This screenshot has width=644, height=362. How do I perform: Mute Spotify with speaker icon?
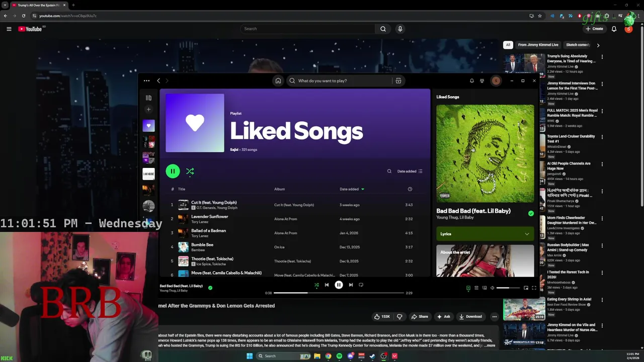[x=492, y=288]
